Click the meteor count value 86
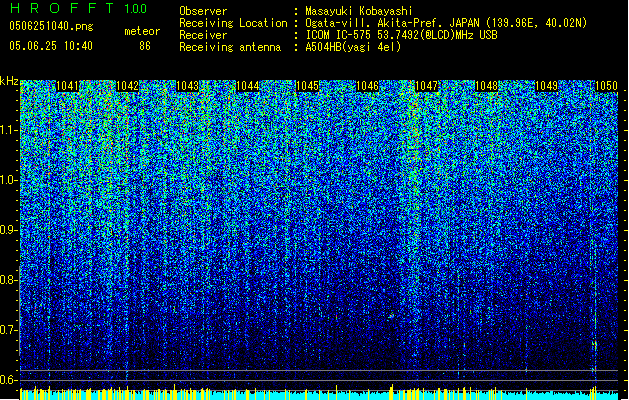The width and height of the screenshot is (629, 400). [x=145, y=46]
